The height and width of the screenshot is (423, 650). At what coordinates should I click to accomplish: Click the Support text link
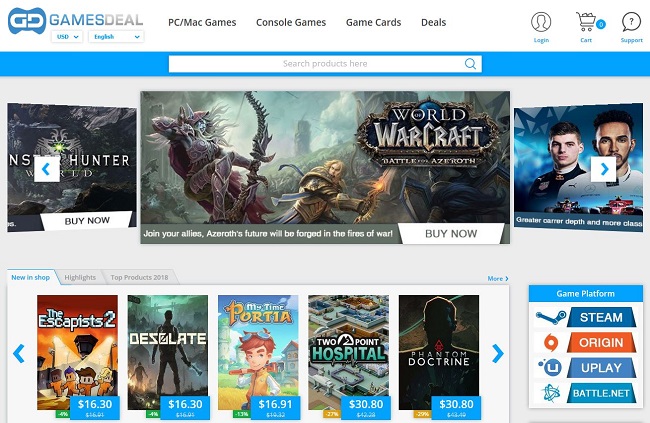point(631,40)
